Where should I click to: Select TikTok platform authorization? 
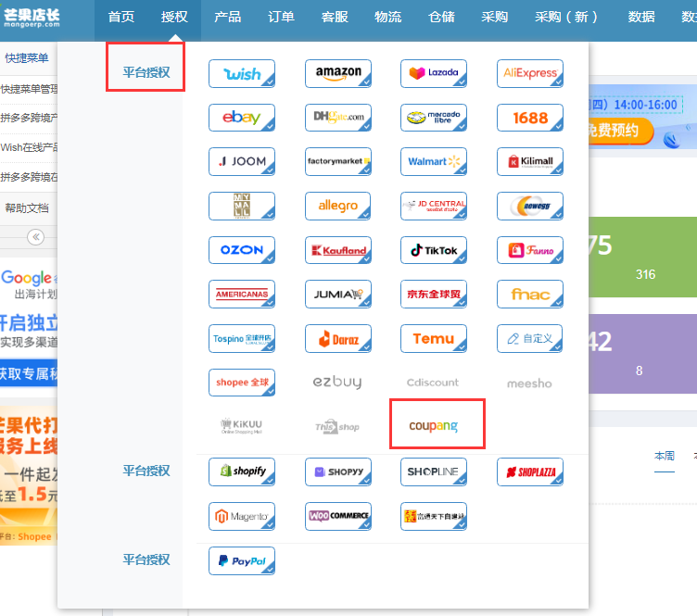[x=434, y=250]
